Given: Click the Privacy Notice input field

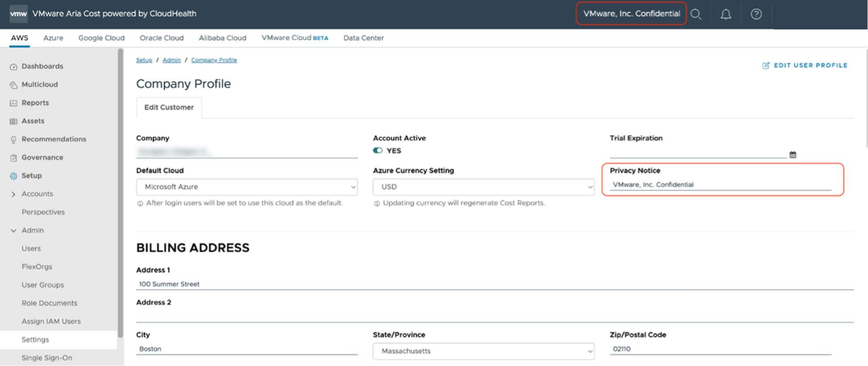Looking at the screenshot, I should click(x=721, y=185).
